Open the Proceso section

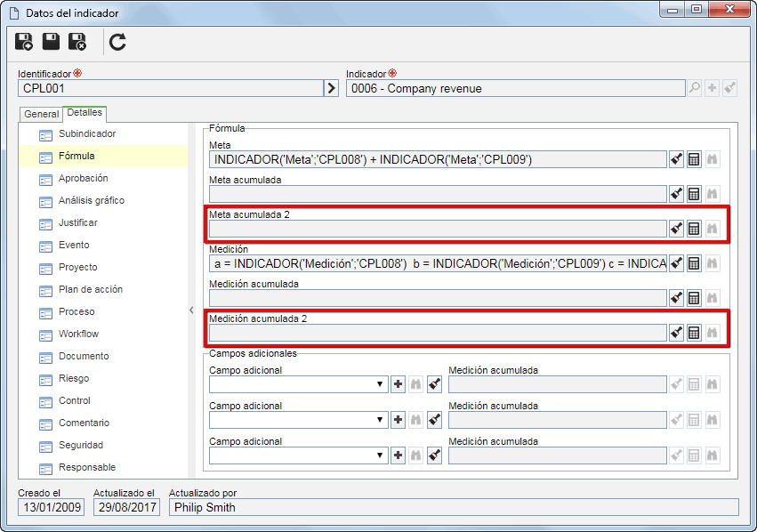[x=77, y=311]
